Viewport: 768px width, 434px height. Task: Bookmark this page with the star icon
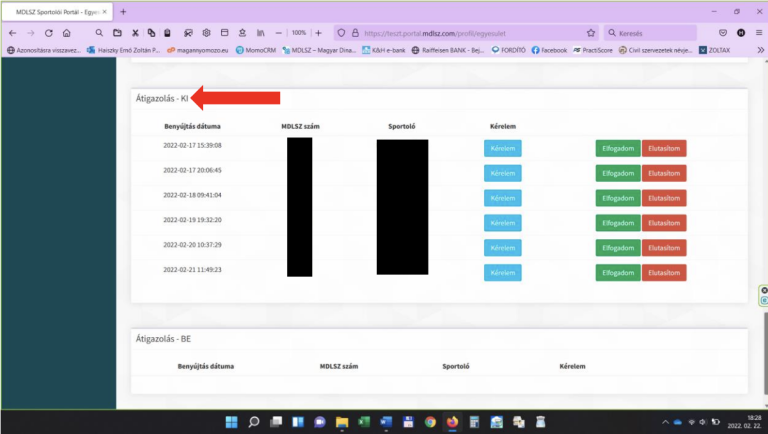(591, 32)
